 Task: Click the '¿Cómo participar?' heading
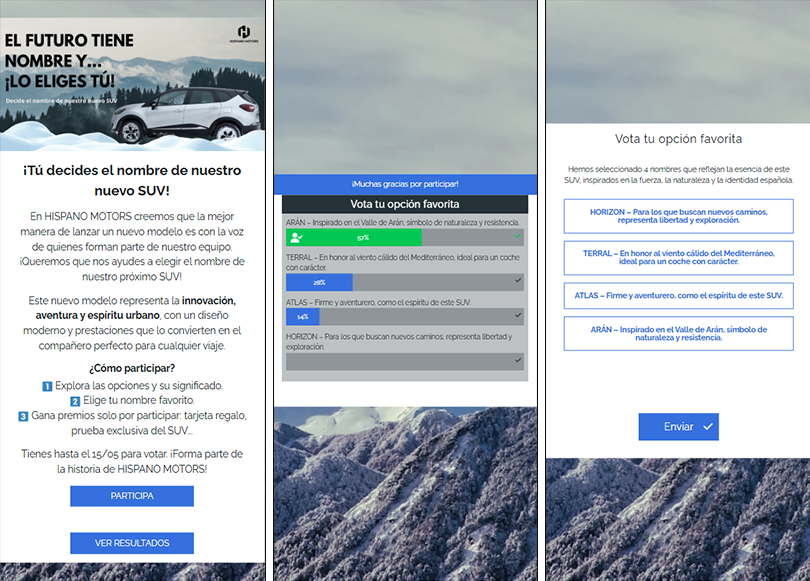coord(132,368)
